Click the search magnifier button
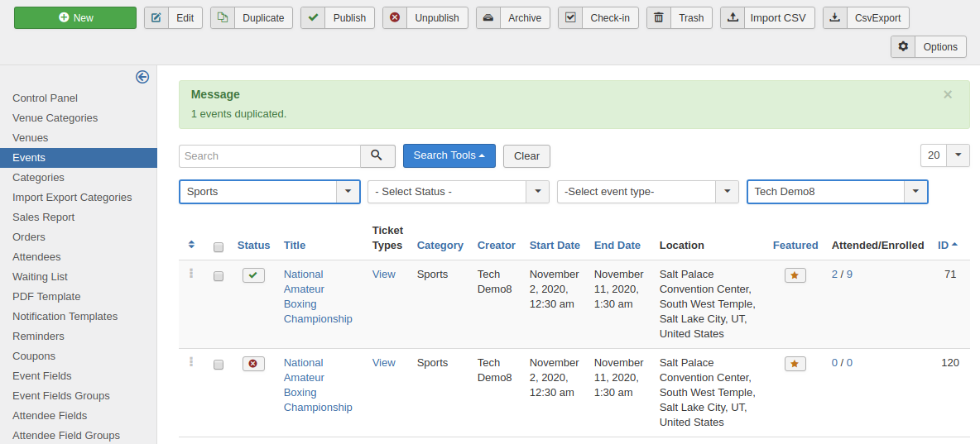 pos(377,155)
